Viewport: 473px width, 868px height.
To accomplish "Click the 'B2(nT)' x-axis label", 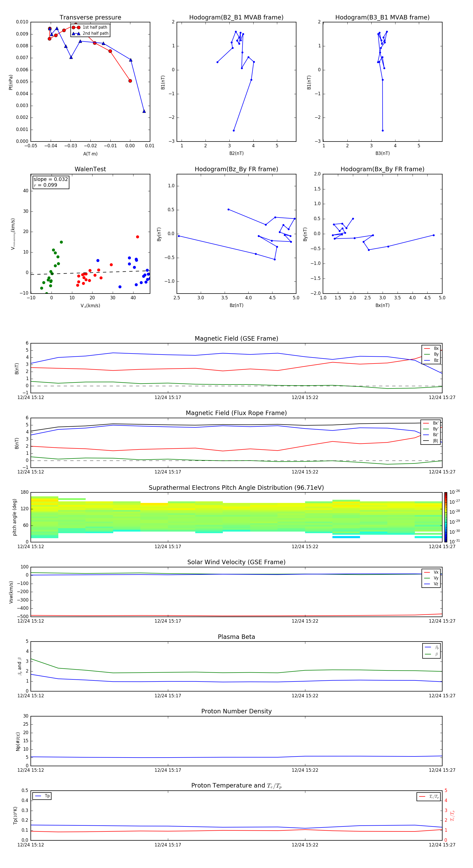I will (x=236, y=153).
